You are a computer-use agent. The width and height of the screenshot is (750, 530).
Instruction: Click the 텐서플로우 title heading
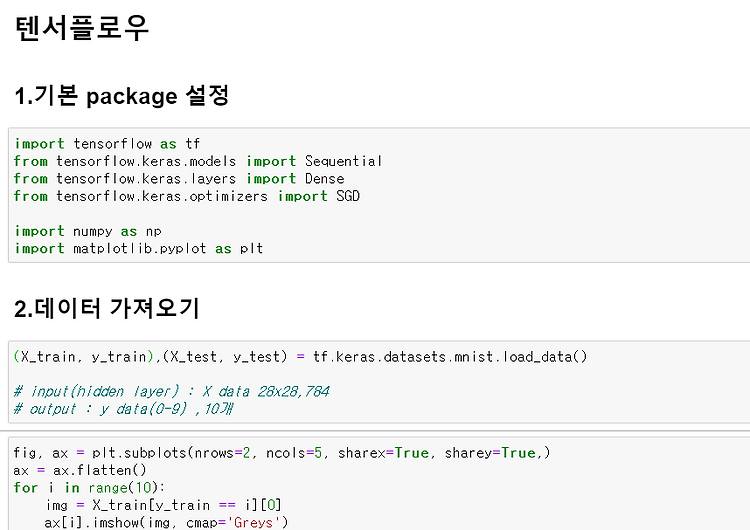(82, 28)
